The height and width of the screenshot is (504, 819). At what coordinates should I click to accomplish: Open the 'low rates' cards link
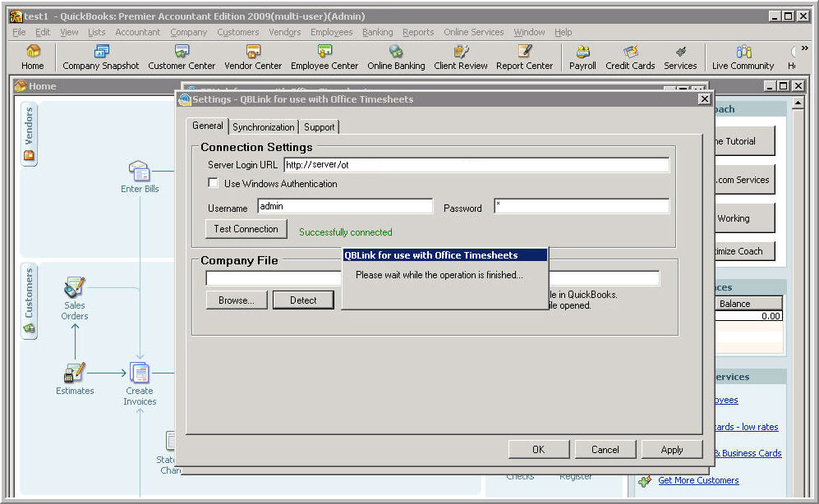pyautogui.click(x=747, y=427)
